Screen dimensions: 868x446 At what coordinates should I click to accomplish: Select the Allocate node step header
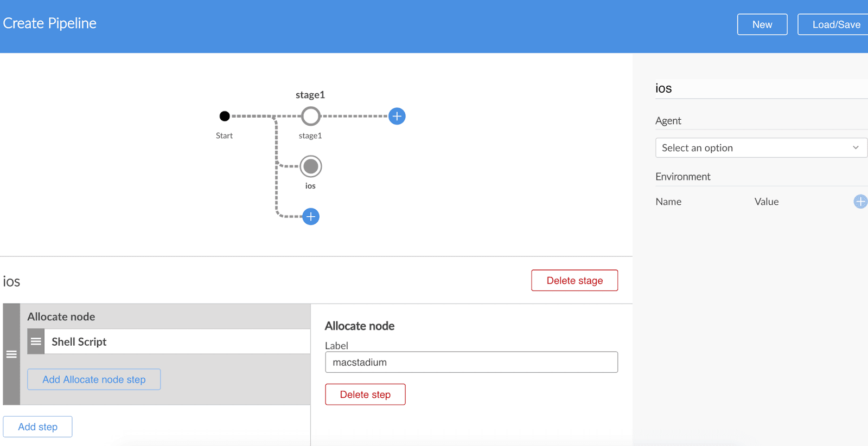[163, 316]
